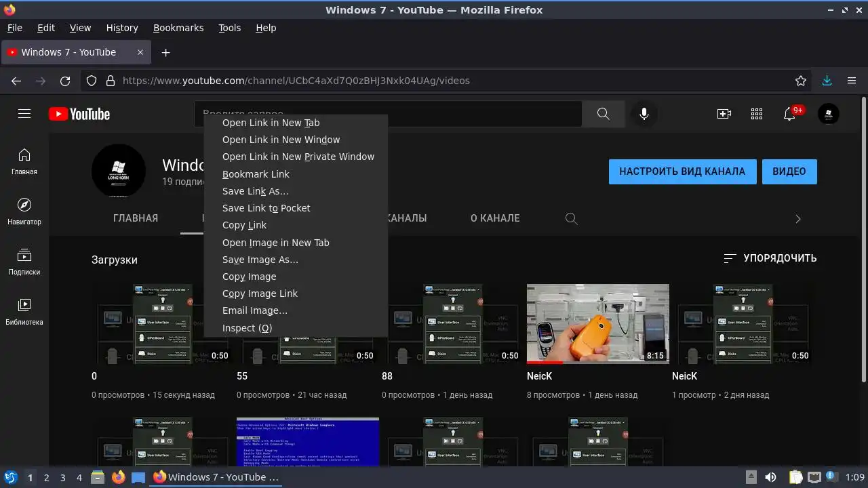
Task: Click the channel search magnifier icon
Action: [x=571, y=219]
